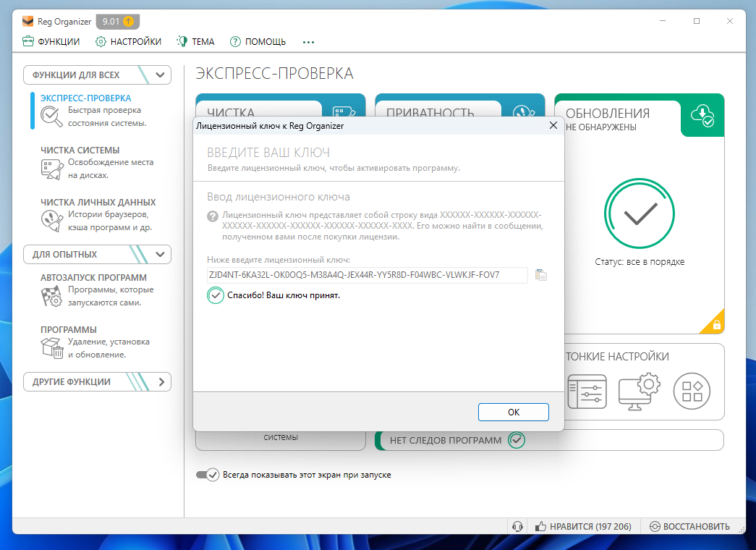Viewport: 756px width, 550px height.
Task: Click the private data cleaning icon
Action: [51, 221]
